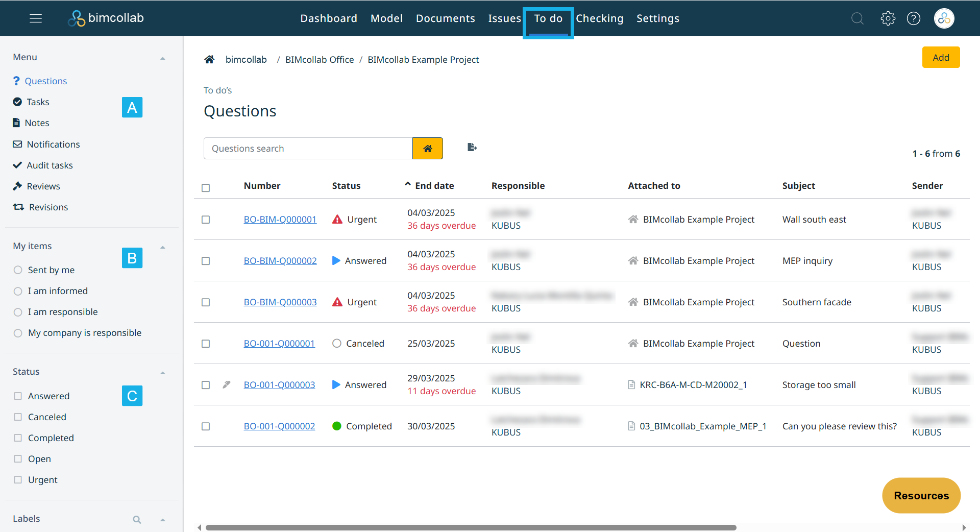Click the export questions icon
980x532 pixels.
(472, 148)
